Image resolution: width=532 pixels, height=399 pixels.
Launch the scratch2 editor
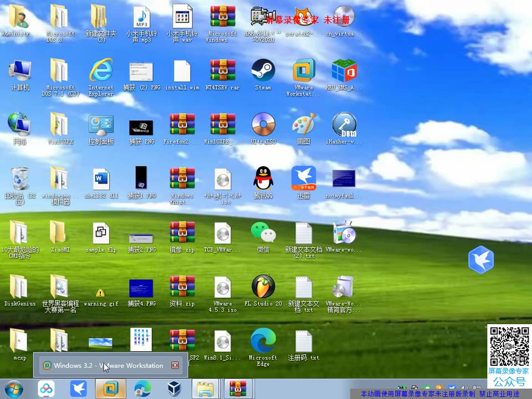pos(303,17)
